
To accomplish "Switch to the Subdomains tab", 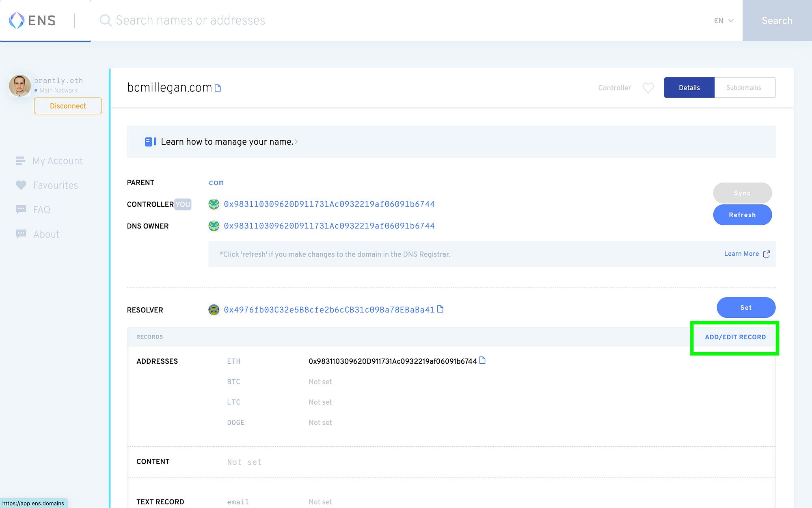I will 745,88.
